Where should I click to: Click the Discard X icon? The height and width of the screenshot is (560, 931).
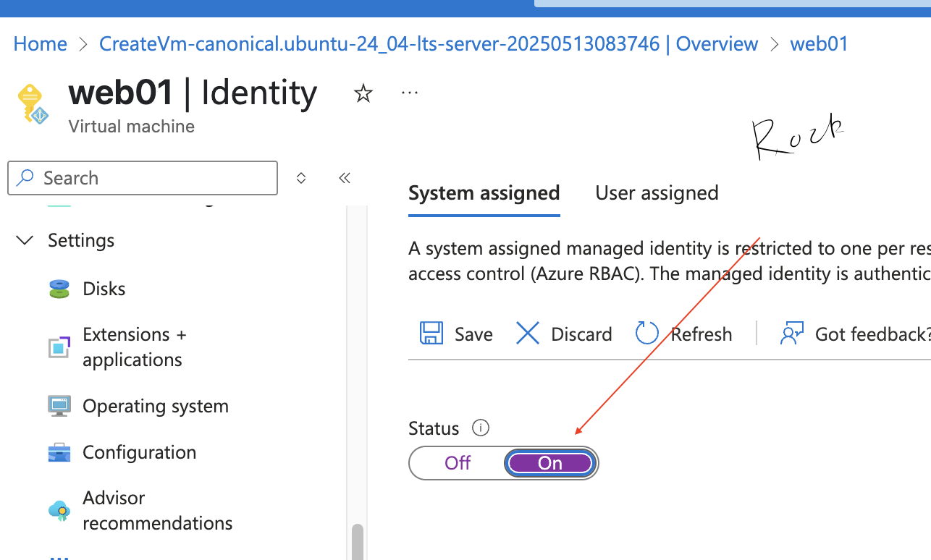(x=528, y=334)
